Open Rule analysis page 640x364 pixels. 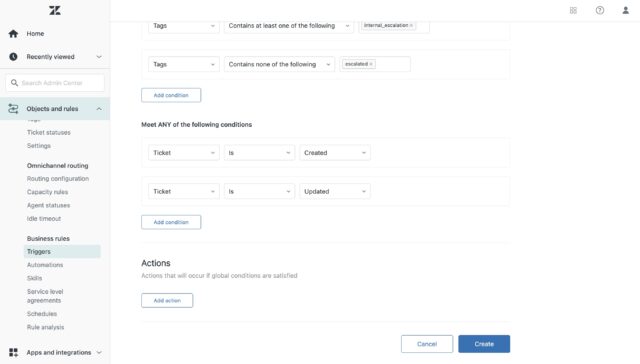coord(45,327)
